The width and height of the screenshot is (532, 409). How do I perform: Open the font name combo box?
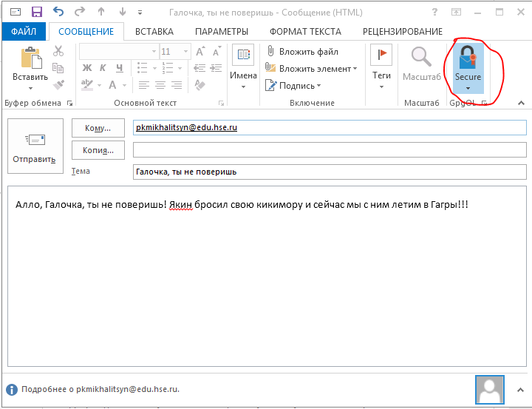click(119, 52)
